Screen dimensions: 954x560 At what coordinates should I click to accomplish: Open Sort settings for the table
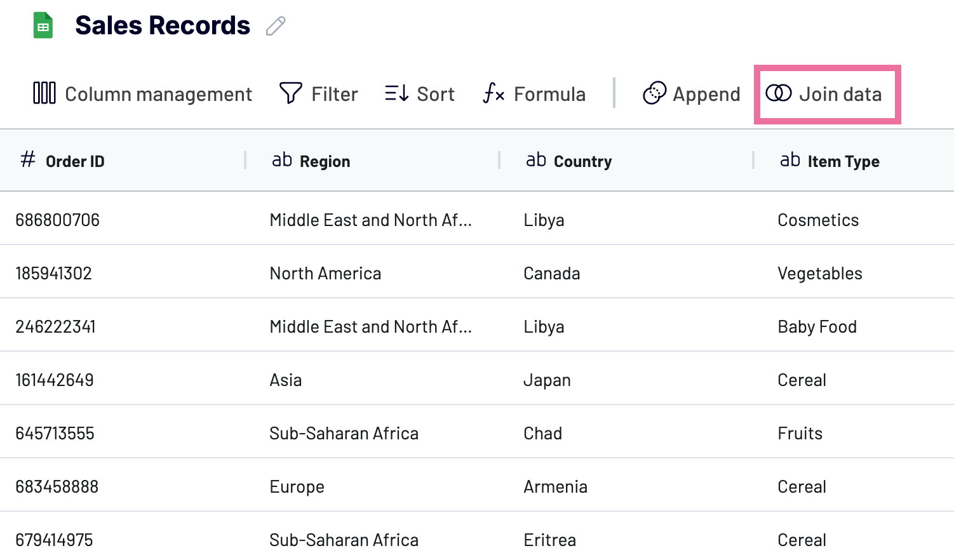point(419,93)
